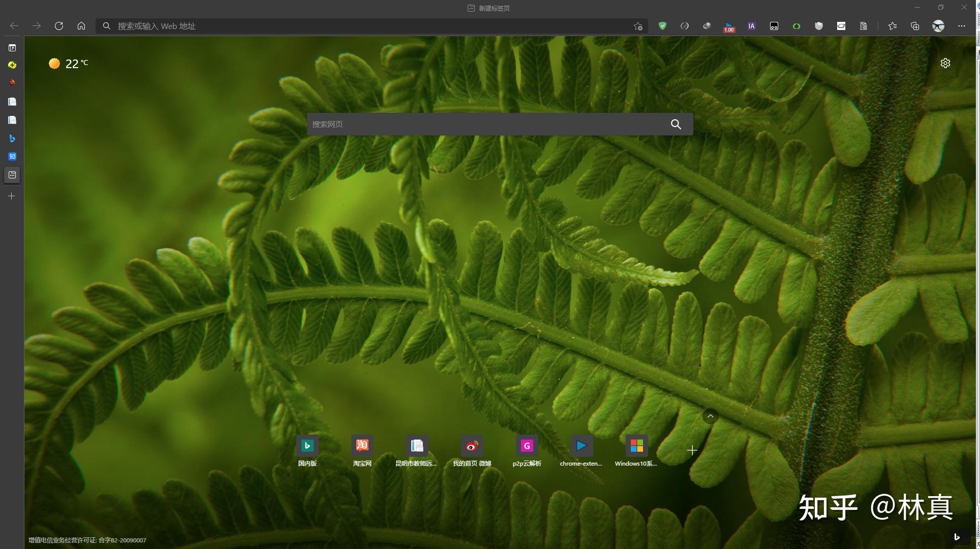Go forward one page
The width and height of the screenshot is (980, 549).
[x=37, y=26]
